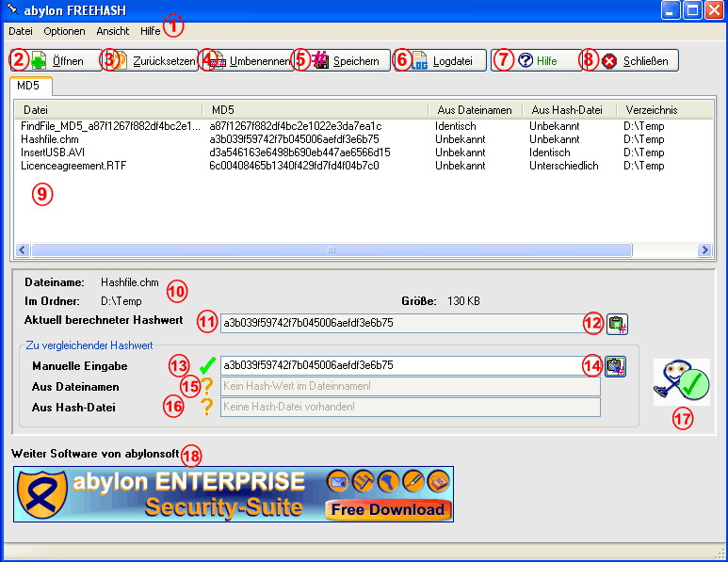
Task: Click the stethoscope verification result icon
Action: click(682, 382)
